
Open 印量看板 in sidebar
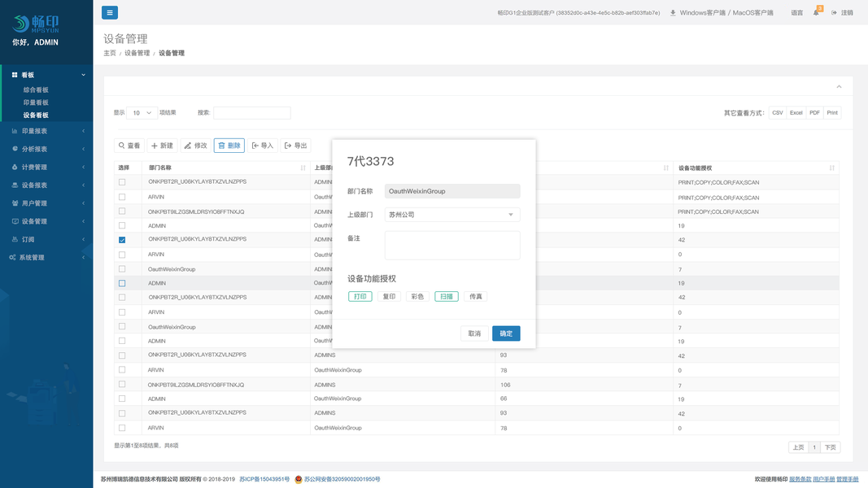click(x=36, y=102)
